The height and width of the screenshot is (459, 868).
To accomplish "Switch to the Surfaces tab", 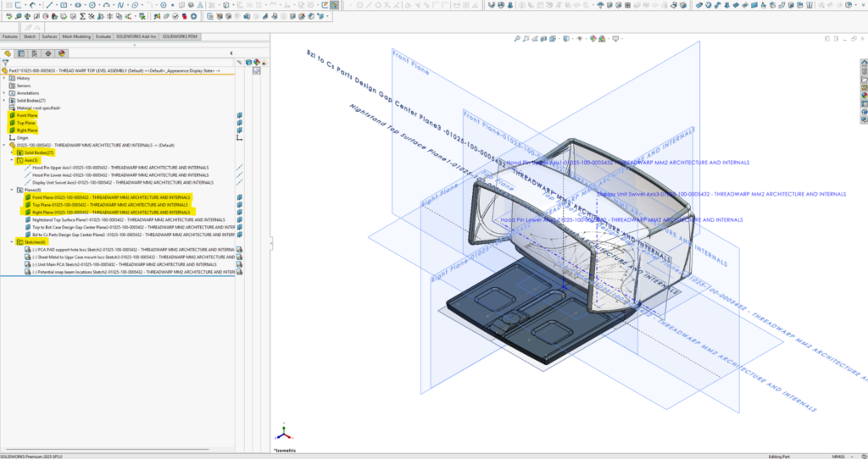I will point(49,36).
